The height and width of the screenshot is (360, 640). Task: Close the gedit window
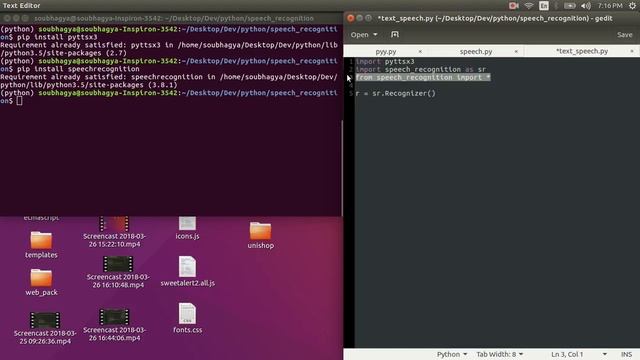(351, 18)
